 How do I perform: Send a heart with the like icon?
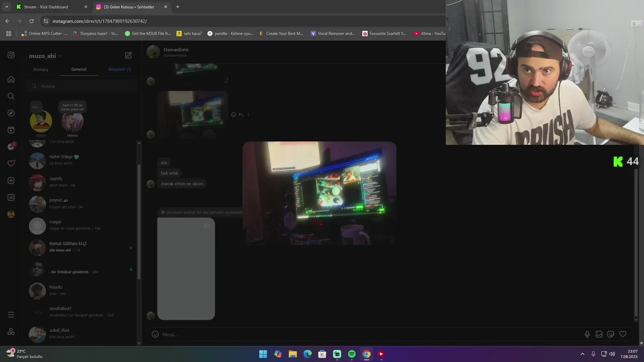coord(623,334)
